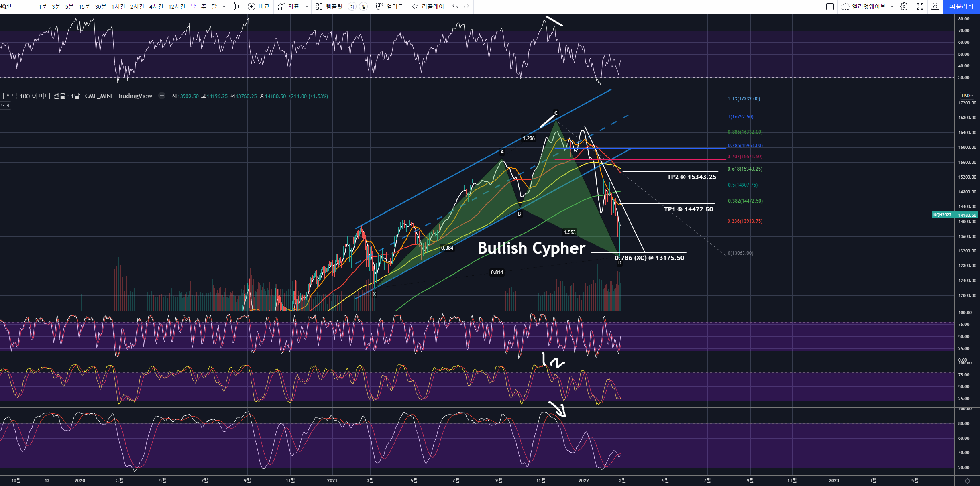980x486 pixels.
Task: Start bar replay with 리플레이
Action: 428,6
